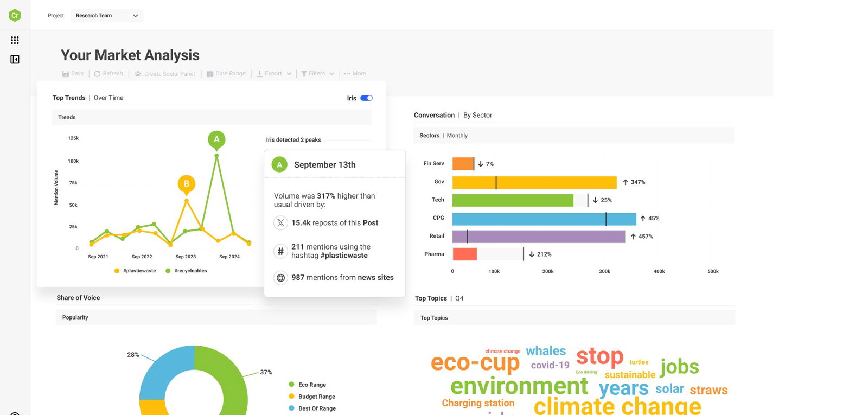Click the Gov yellow bar
Image resolution: width=868 pixels, height=415 pixels.
pyautogui.click(x=534, y=182)
